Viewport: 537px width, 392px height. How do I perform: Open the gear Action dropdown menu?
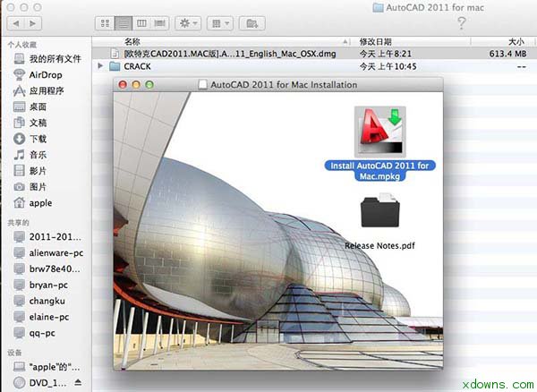point(188,23)
